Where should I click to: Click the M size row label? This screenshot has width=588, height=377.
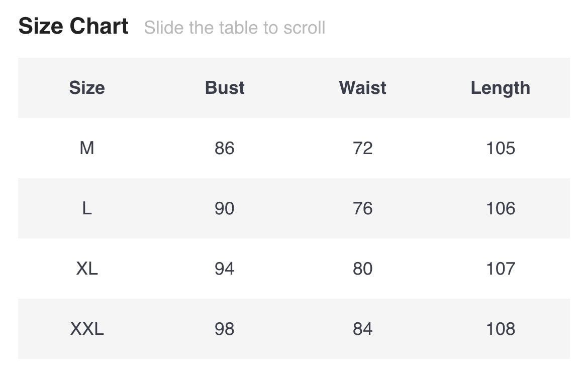(87, 148)
